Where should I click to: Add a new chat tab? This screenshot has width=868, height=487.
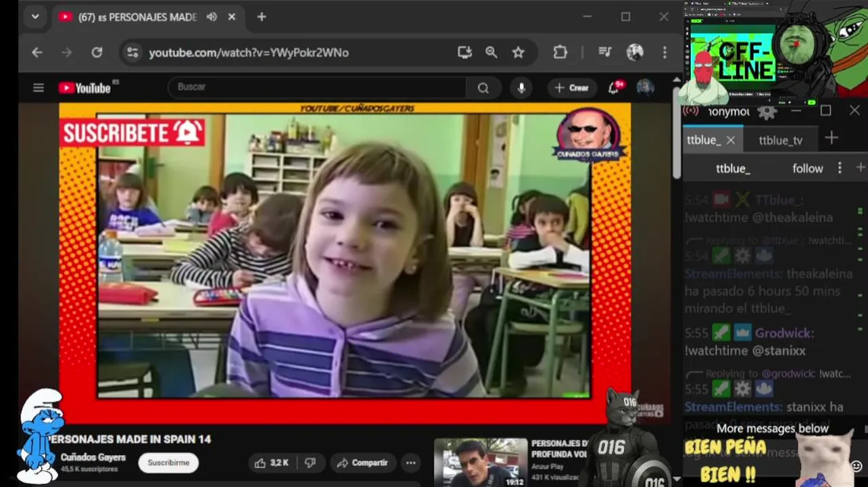click(831, 138)
